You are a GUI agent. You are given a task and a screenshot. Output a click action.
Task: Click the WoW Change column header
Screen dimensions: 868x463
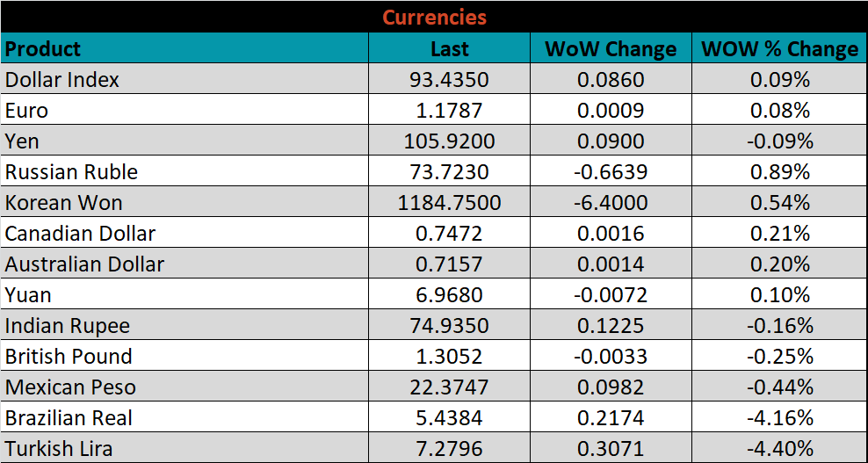point(611,49)
